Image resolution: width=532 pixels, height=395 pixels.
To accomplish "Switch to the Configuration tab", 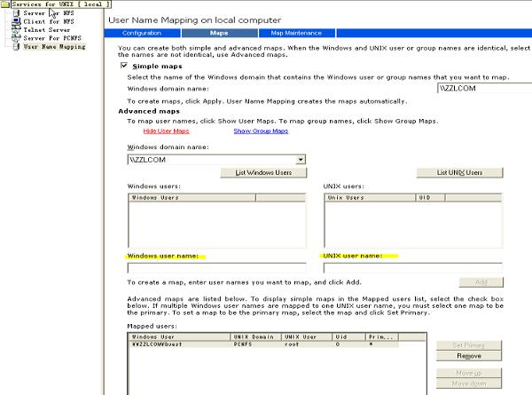I will (x=142, y=33).
